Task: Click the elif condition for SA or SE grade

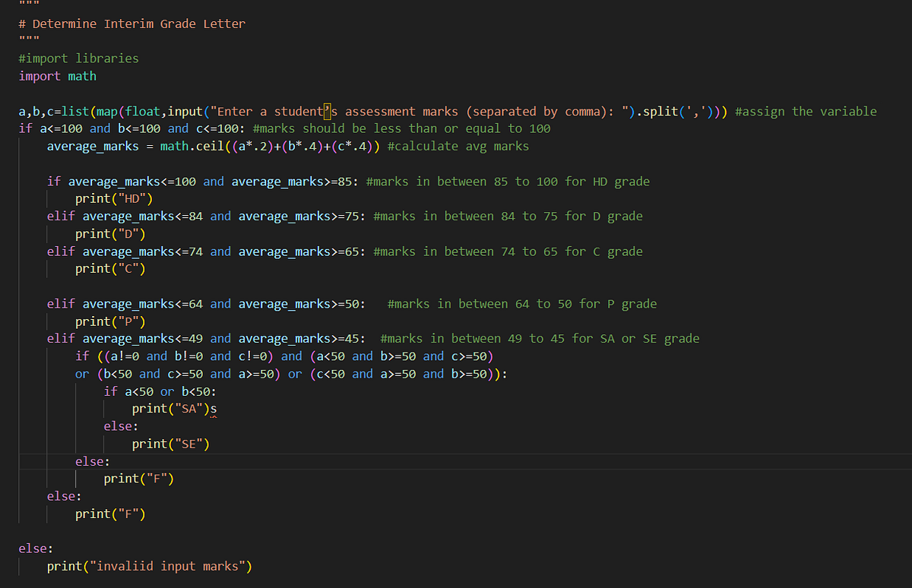Action: (205, 338)
